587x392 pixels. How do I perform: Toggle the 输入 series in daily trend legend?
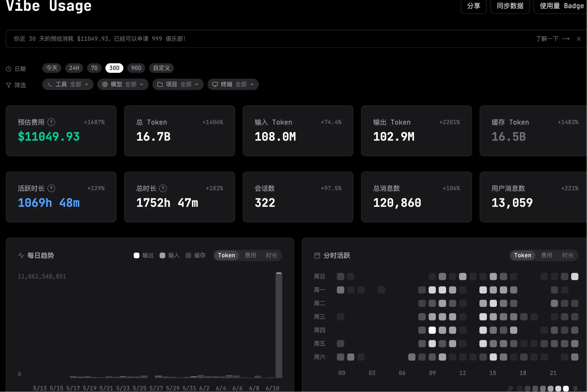[x=169, y=255]
